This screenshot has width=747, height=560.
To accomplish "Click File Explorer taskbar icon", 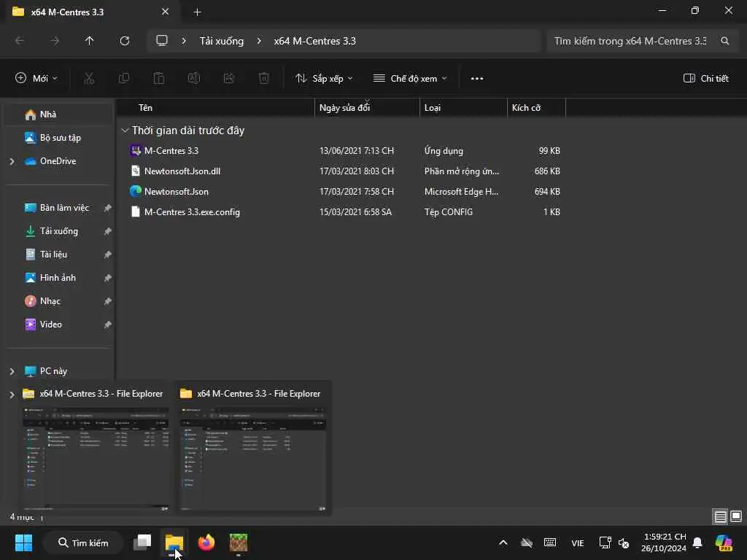I will click(174, 542).
